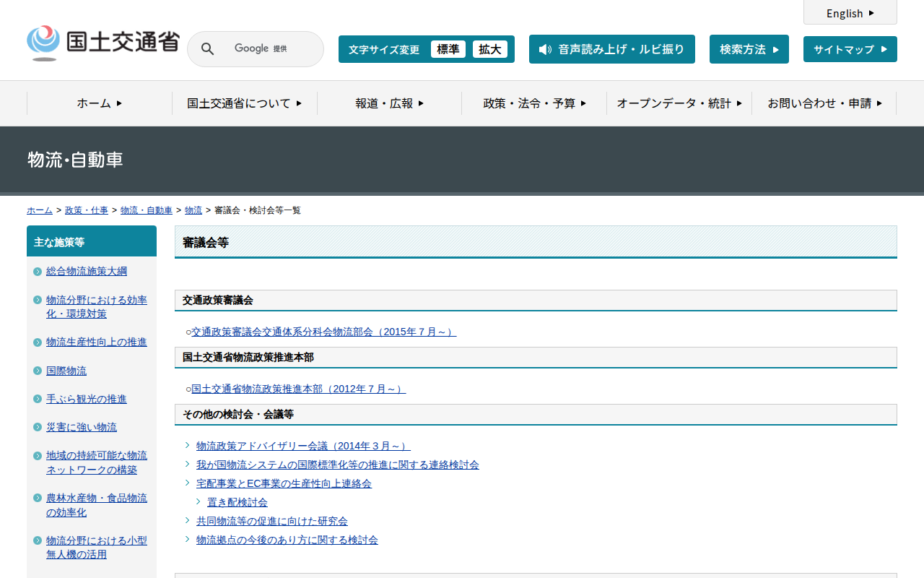924x578 pixels.
Task: Click bullet icon beside 手ぶら観光の推進
Action: (x=38, y=400)
